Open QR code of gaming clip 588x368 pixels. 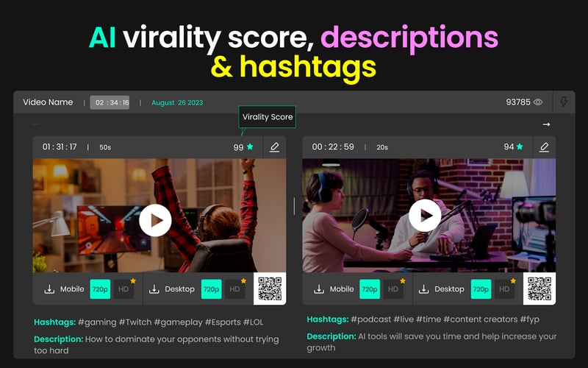pyautogui.click(x=270, y=289)
